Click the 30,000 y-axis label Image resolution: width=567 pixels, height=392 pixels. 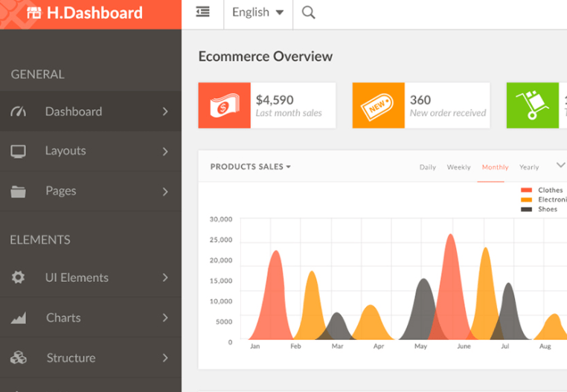pyautogui.click(x=221, y=219)
